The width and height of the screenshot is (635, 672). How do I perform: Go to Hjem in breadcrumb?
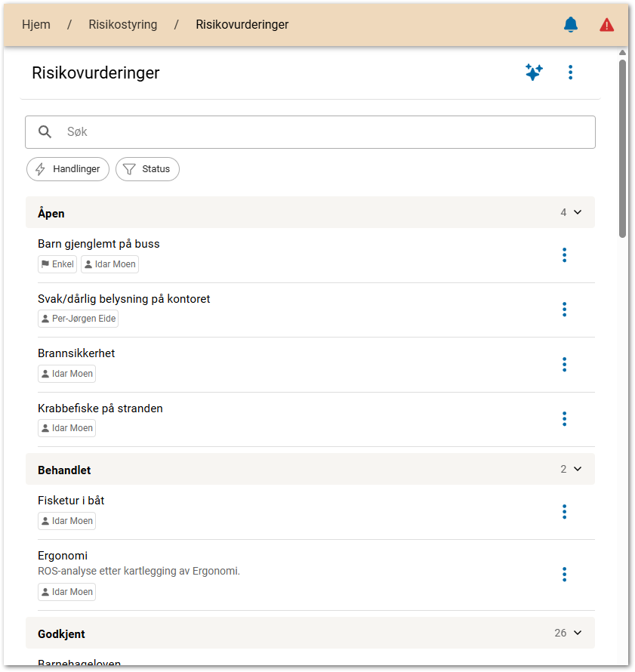coord(36,25)
